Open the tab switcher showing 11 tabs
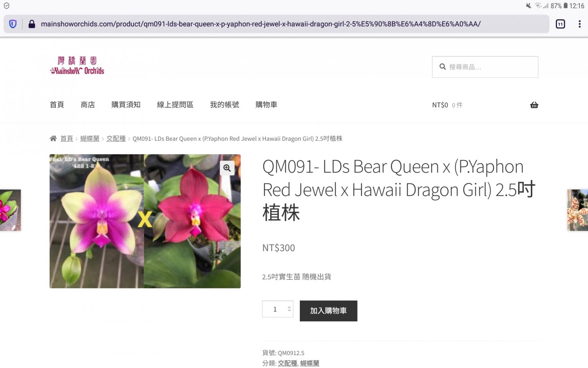The width and height of the screenshot is (588, 368). [561, 24]
